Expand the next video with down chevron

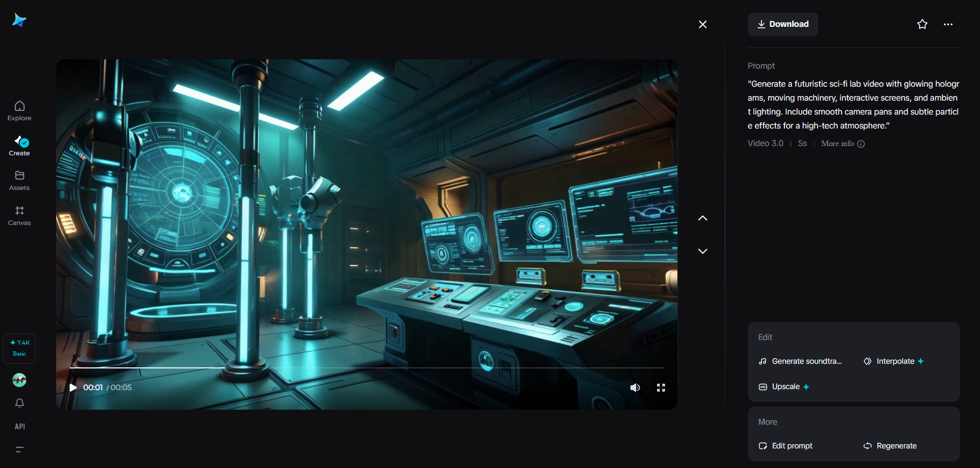point(703,251)
